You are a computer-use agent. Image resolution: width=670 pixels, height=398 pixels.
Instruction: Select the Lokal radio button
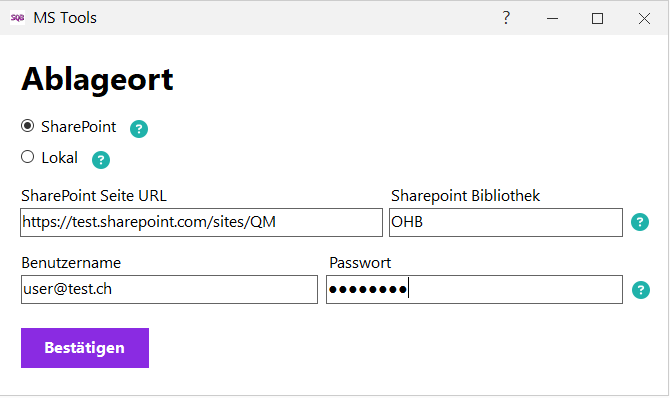(28, 157)
